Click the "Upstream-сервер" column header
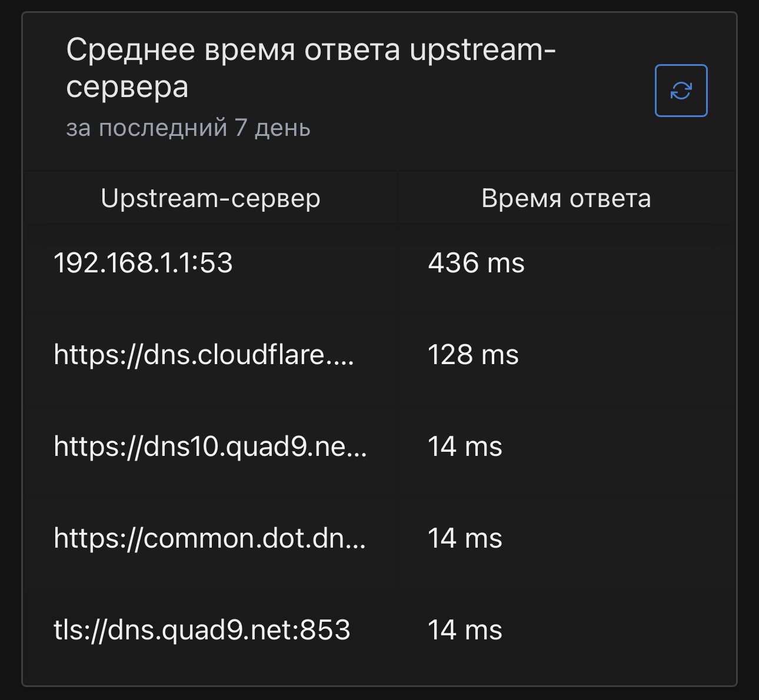The height and width of the screenshot is (700, 759). coord(210,199)
